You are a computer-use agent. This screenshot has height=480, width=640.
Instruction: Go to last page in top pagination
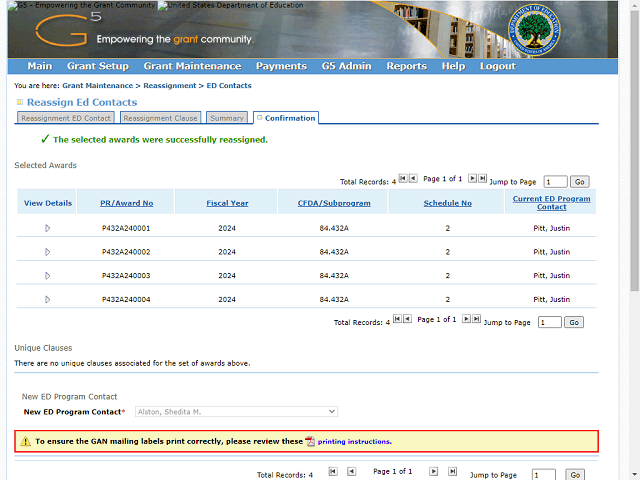click(483, 178)
